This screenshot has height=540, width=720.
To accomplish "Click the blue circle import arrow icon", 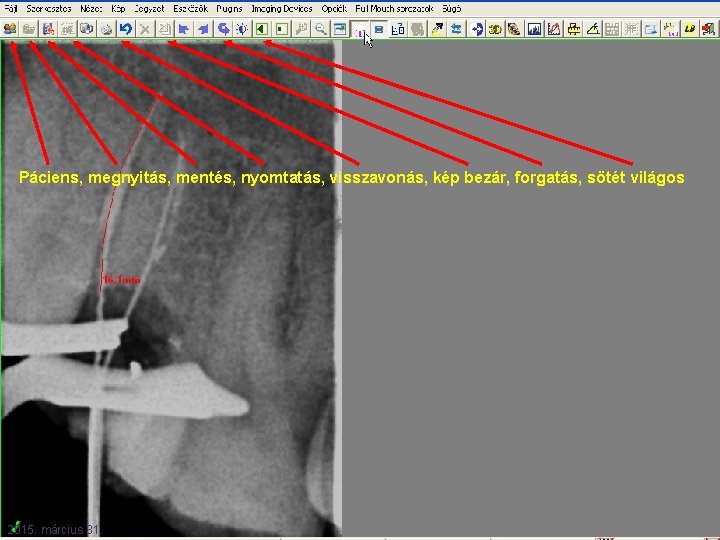I will click(x=476, y=29).
